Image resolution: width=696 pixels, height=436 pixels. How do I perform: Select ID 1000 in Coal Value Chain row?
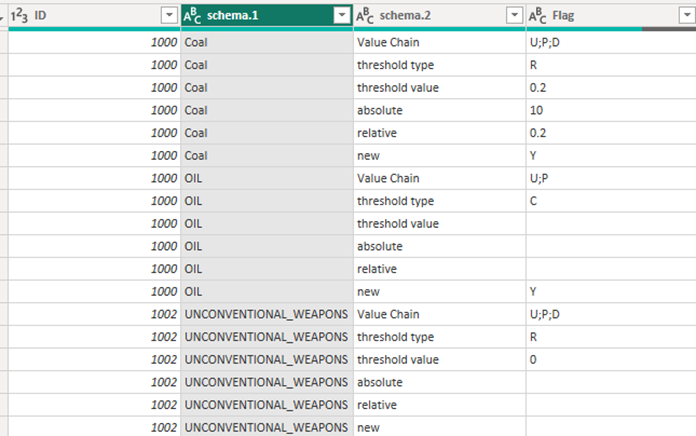(94, 43)
